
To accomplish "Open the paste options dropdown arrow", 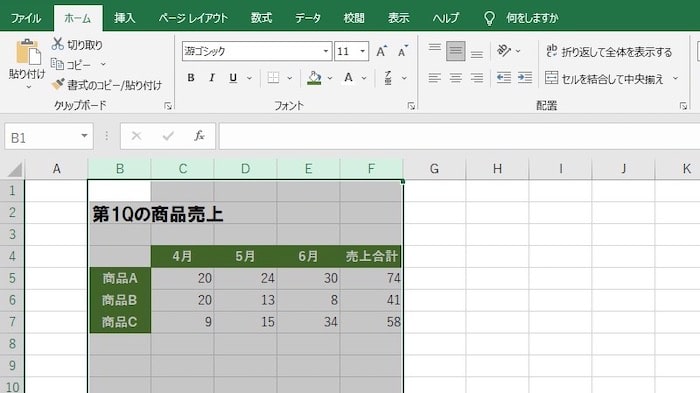I will pos(28,87).
